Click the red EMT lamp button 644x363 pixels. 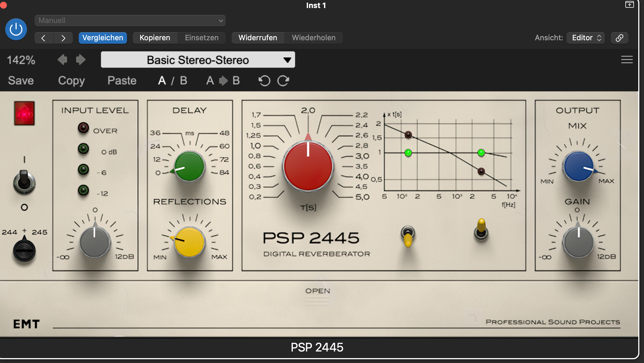point(24,113)
